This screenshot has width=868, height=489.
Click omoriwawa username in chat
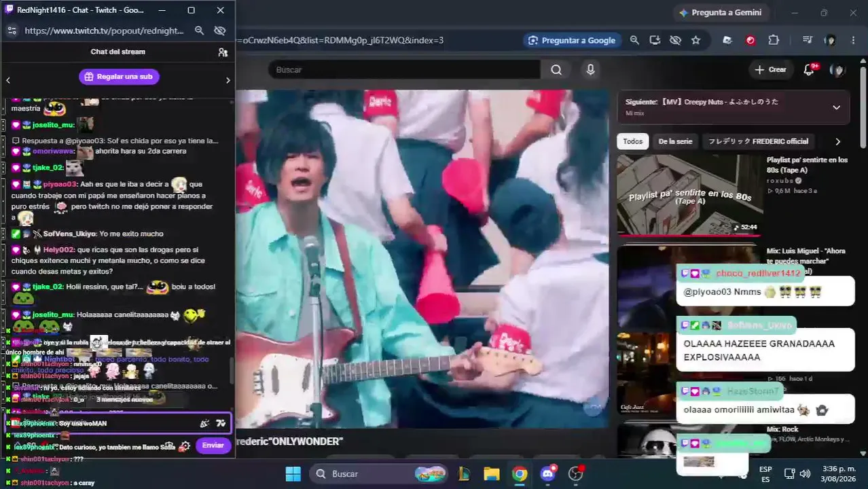(53, 151)
